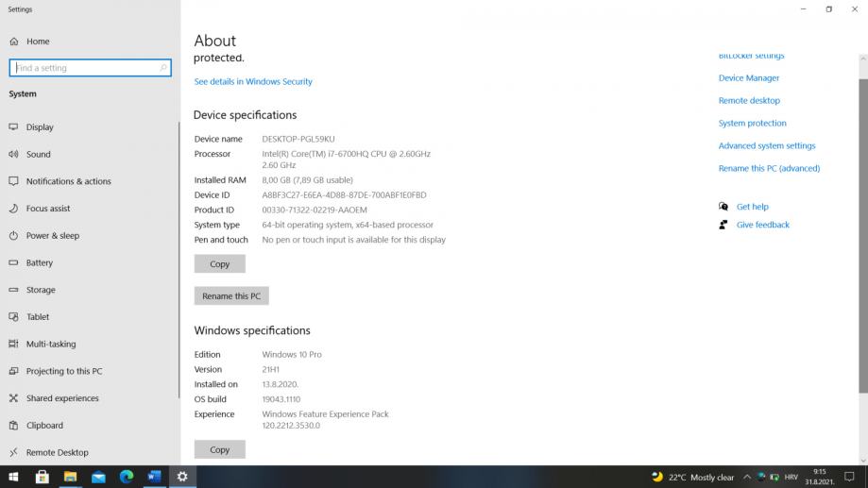Copy the Windows specifications
The height and width of the screenshot is (488, 868).
point(220,450)
